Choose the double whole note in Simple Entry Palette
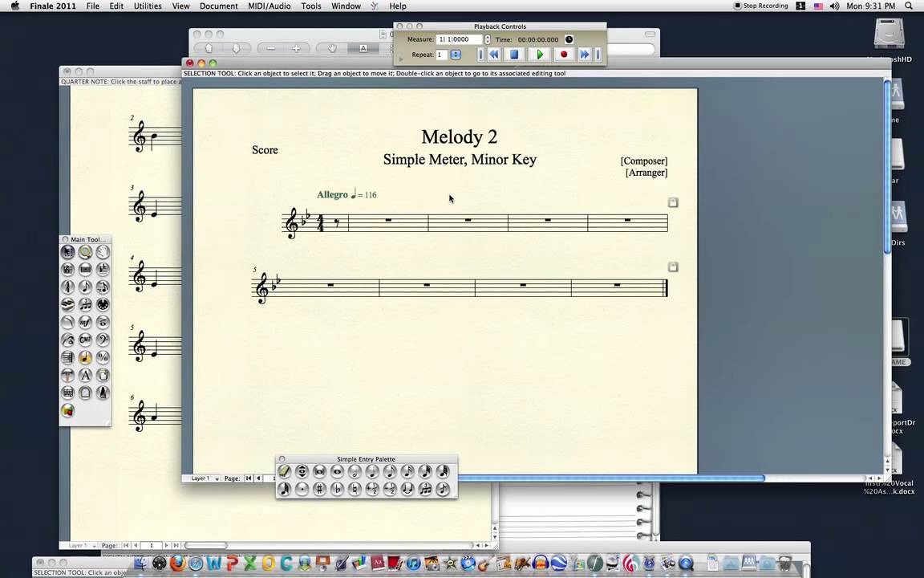 [319, 471]
